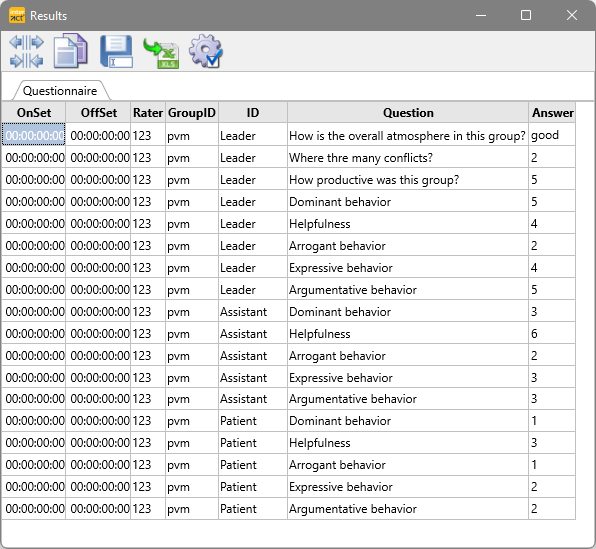Select the highlighted OnSet cell in first row
Image resolution: width=596 pixels, height=549 pixels.
(34, 135)
